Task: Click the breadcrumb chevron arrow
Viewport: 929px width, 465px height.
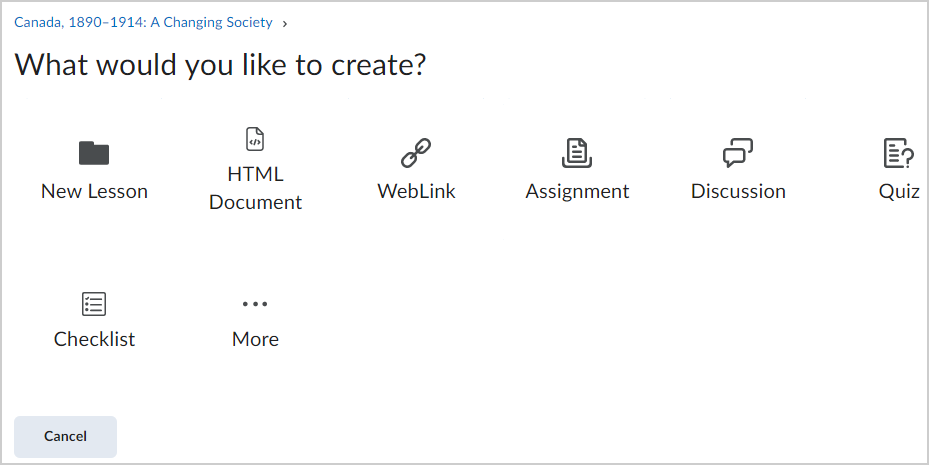Action: (x=285, y=24)
